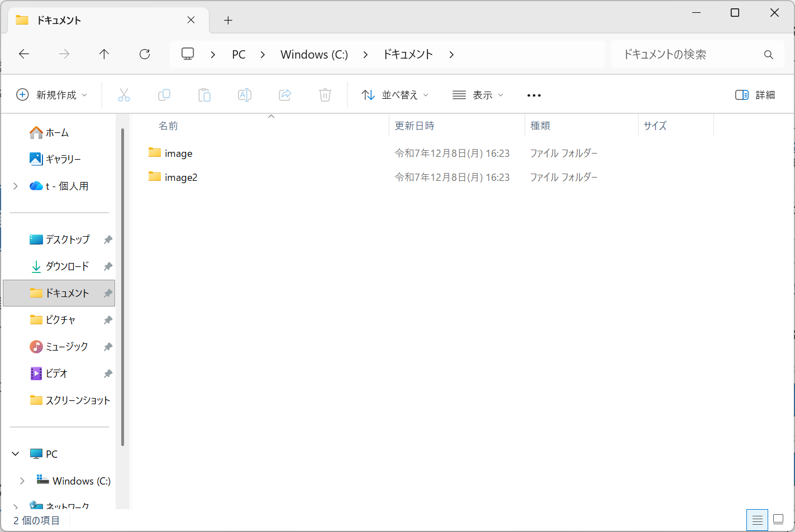Open the three-dots more options menu

point(534,95)
